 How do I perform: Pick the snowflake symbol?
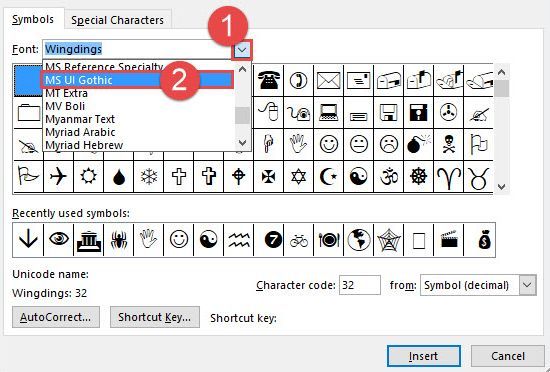coord(149,176)
